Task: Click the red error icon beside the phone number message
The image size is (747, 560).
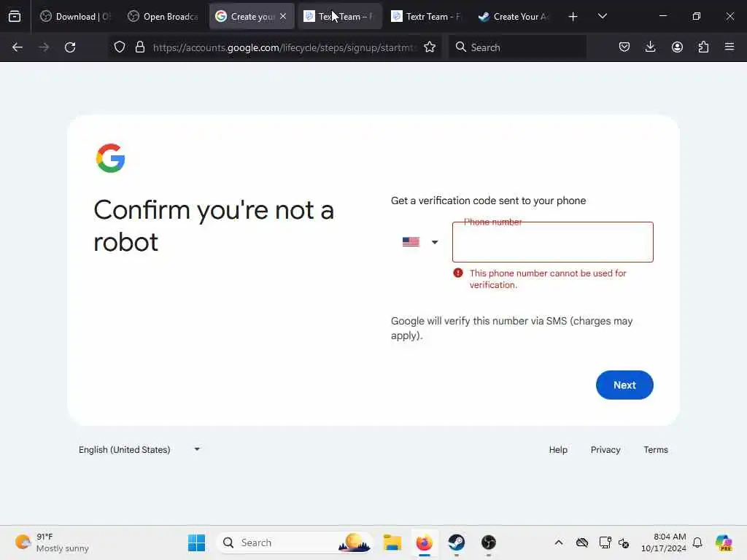Action: (x=458, y=273)
